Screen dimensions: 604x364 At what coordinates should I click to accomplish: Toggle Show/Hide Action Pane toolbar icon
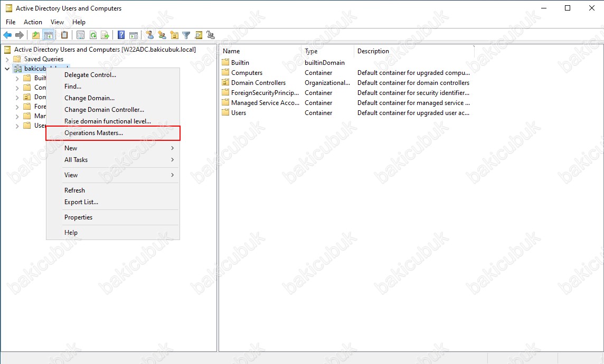(133, 35)
